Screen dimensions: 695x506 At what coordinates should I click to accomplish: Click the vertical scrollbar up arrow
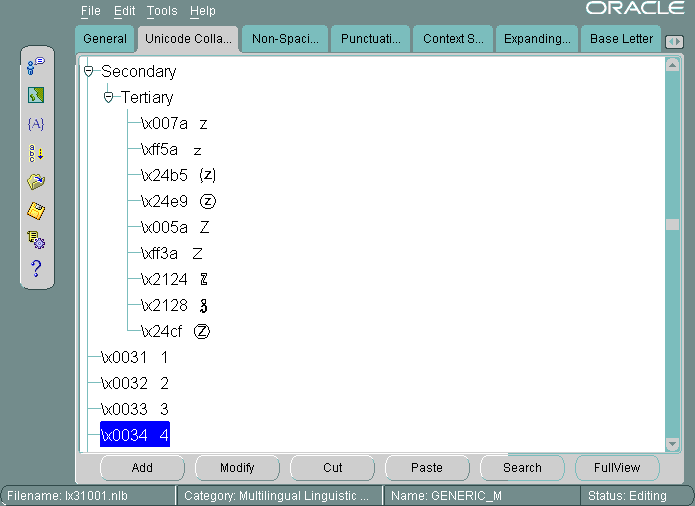point(673,65)
